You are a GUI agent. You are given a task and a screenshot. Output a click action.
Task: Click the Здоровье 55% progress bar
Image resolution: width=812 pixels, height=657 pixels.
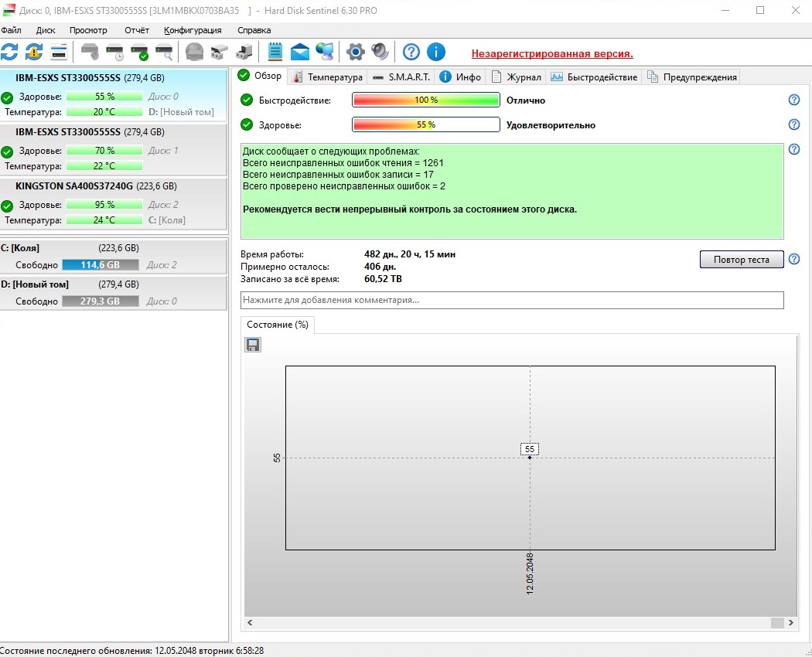tap(425, 124)
